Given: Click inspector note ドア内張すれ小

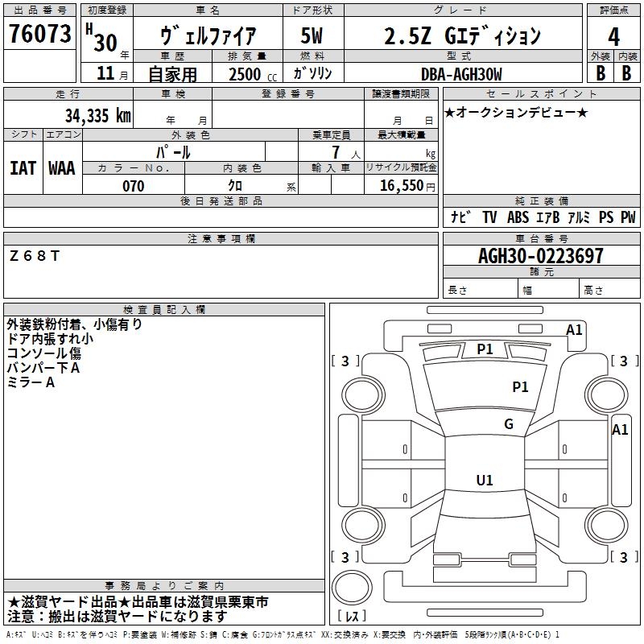Looking at the screenshot, I should 50,339.
